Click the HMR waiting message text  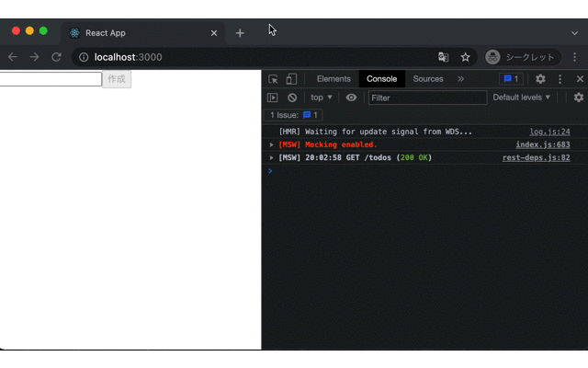pos(376,132)
